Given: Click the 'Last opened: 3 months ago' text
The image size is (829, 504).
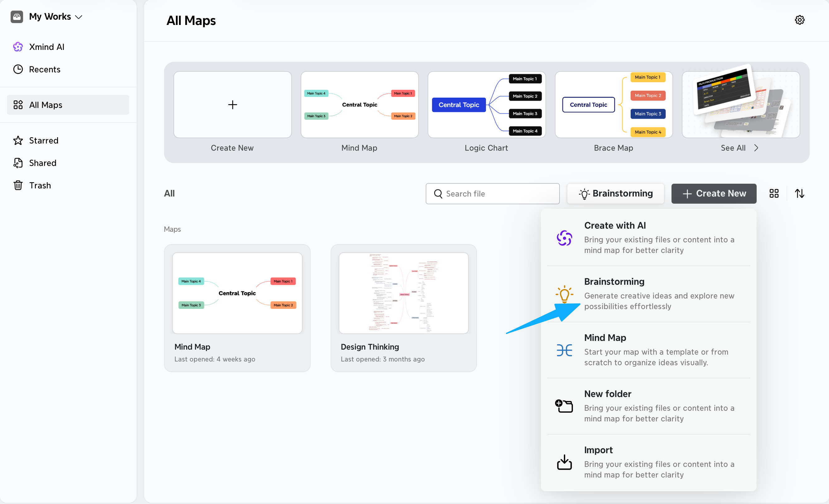Looking at the screenshot, I should point(383,359).
